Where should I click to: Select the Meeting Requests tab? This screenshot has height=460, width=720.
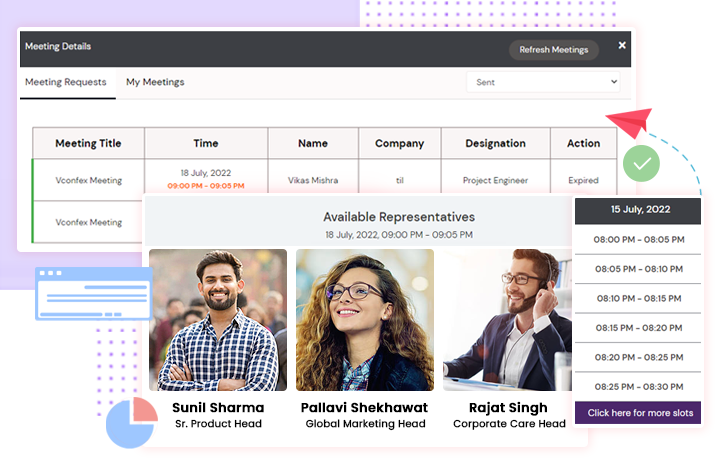coord(66,82)
